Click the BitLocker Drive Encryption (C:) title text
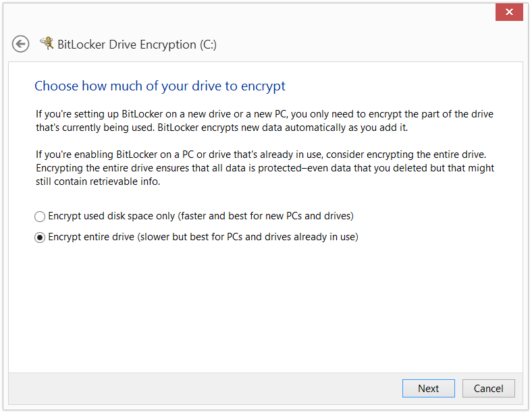Viewport: 532px width, 413px height. (x=137, y=45)
